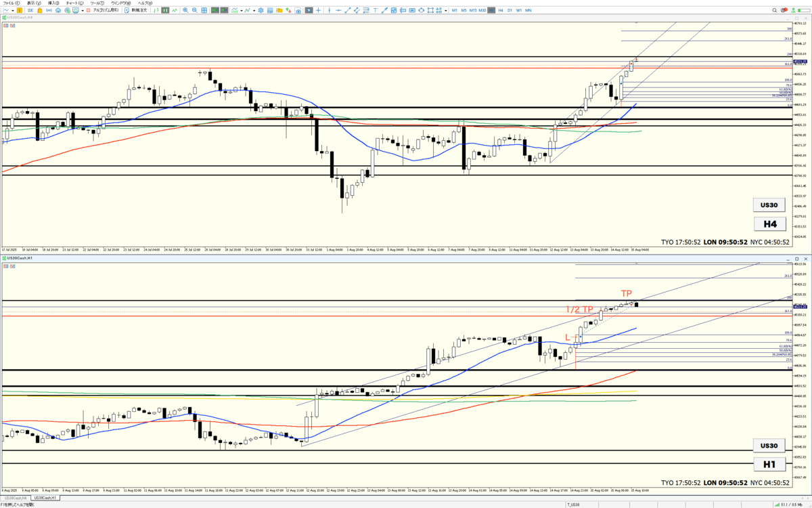The image size is (812, 508).
Task: Expand the indicators dropdown arrow
Action: coord(242,10)
